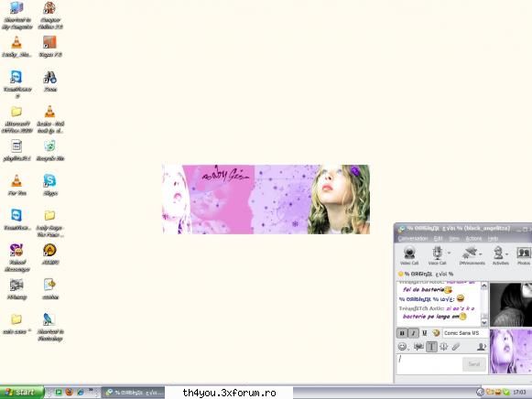Open the Photos toolbar icon
The image size is (532, 399).
pos(524,255)
